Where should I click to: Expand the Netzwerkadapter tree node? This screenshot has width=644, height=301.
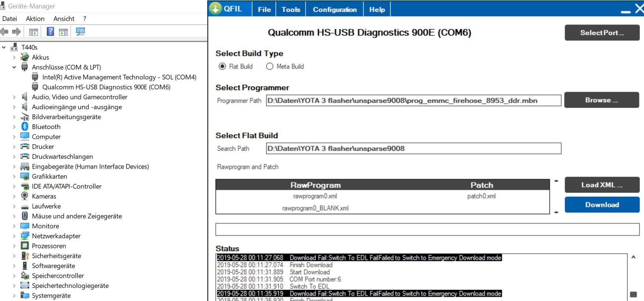click(x=14, y=236)
